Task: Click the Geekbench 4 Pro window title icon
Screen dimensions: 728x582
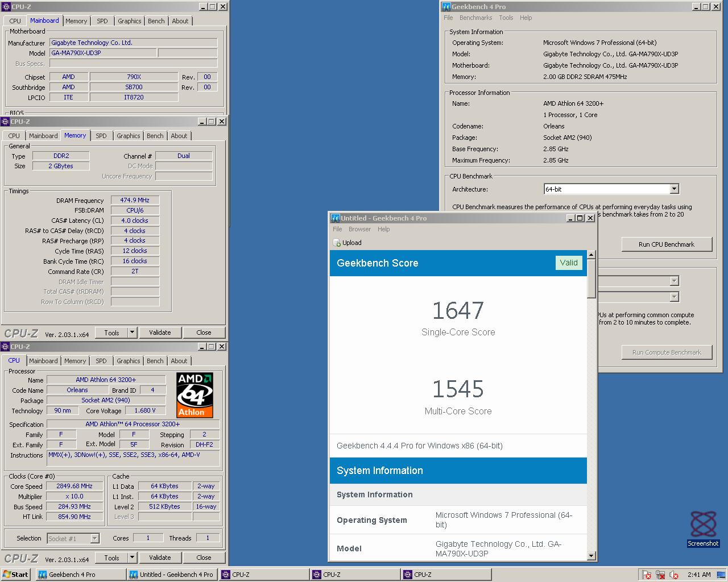Action: click(x=446, y=7)
